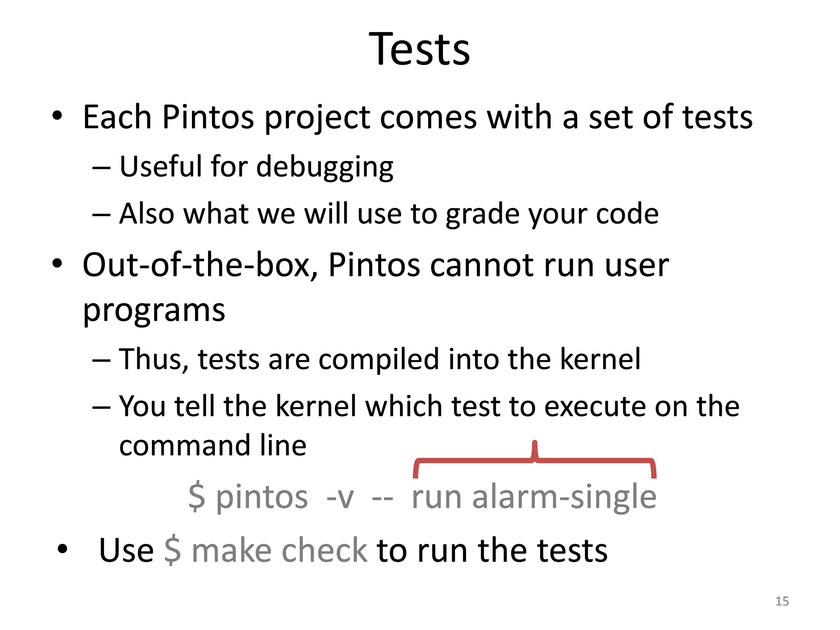Select the "Useful for debugging" sub-bullet
The width and height of the screenshot is (840, 630).
coord(256,167)
